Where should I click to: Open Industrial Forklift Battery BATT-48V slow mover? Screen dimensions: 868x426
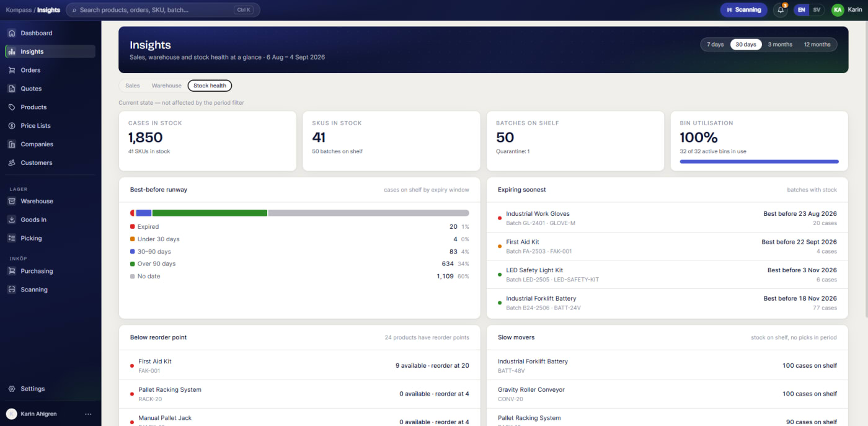tap(667, 366)
